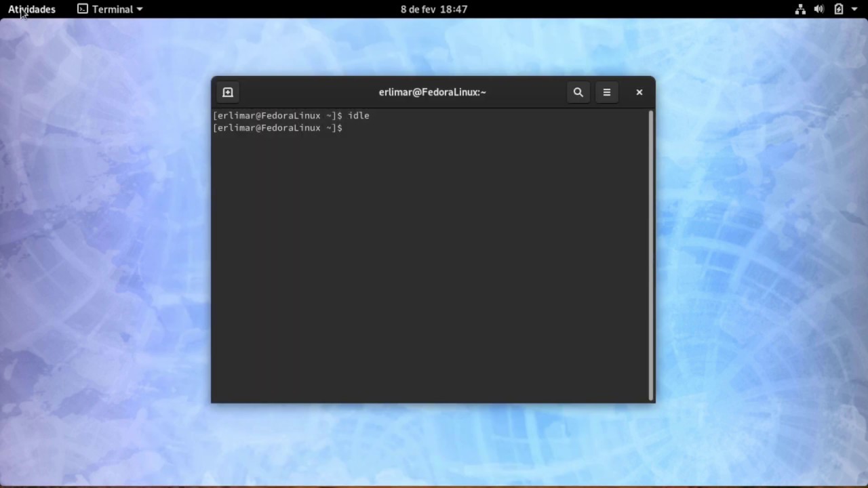Click the terminal title erlimar@FedoraLinux:~
Viewport: 868px width, 488px height.
[x=433, y=92]
